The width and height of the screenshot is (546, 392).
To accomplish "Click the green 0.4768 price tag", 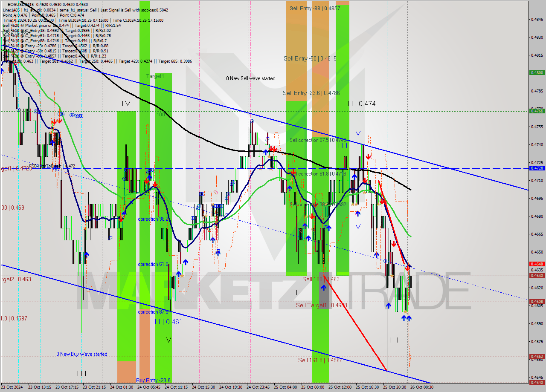I will coord(537,111).
